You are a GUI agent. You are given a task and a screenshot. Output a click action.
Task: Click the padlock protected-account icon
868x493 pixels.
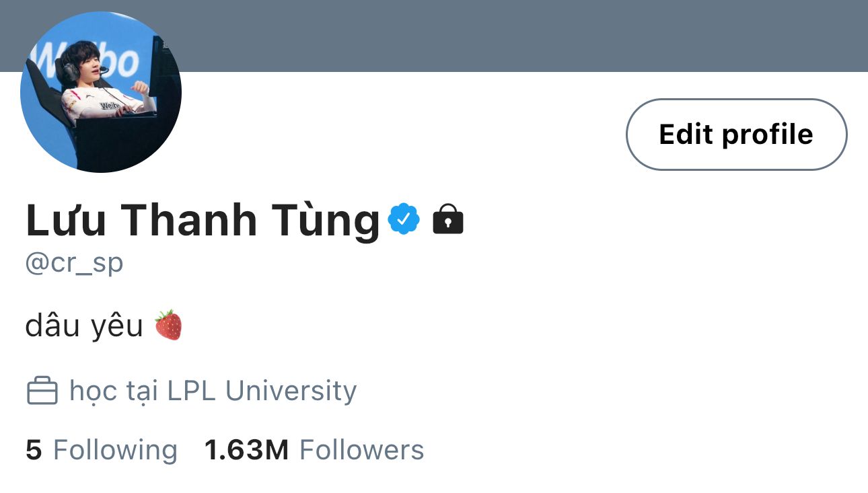click(448, 219)
